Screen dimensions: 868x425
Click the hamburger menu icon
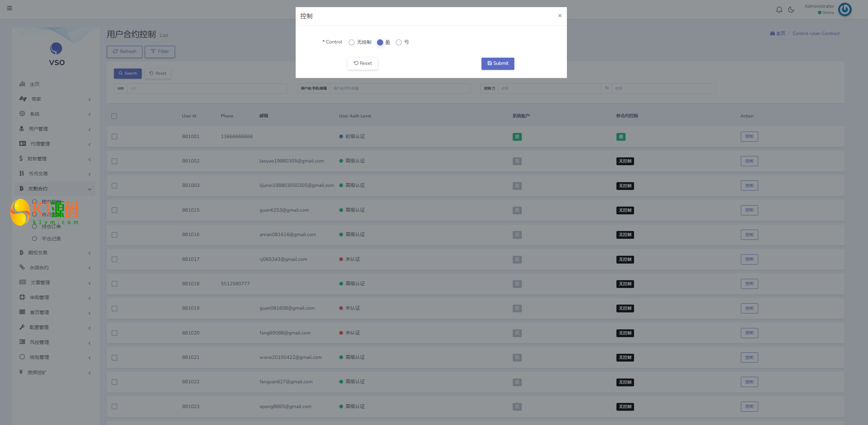(x=9, y=8)
